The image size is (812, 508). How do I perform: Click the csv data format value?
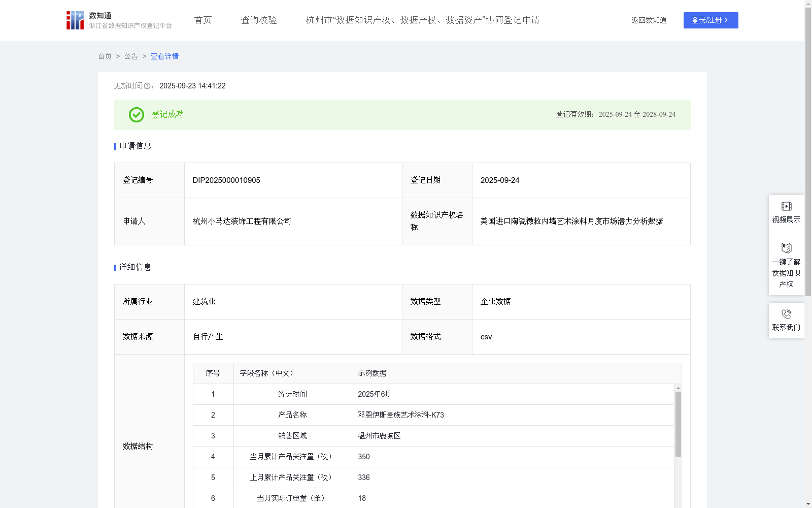pyautogui.click(x=486, y=337)
